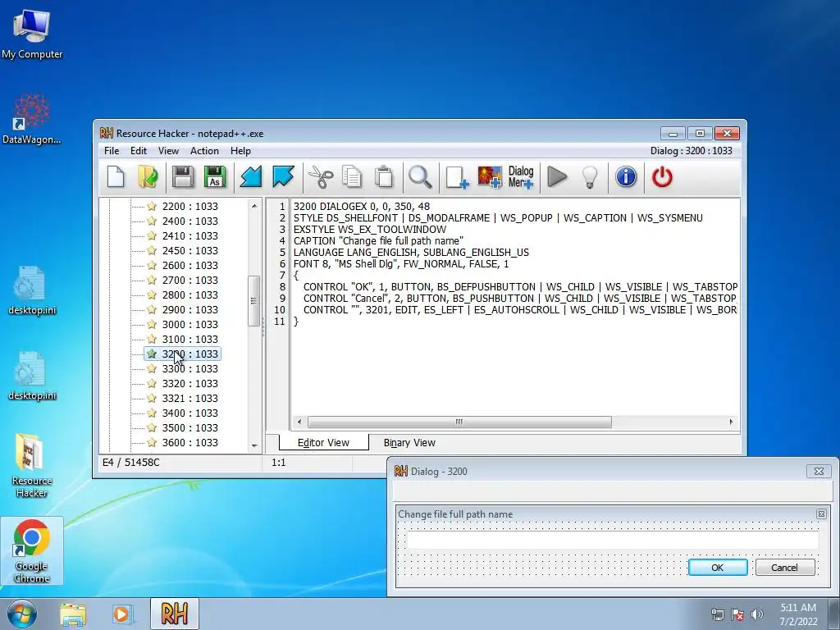
Task: Select tree item 3400 : 1033
Action: pyautogui.click(x=189, y=413)
